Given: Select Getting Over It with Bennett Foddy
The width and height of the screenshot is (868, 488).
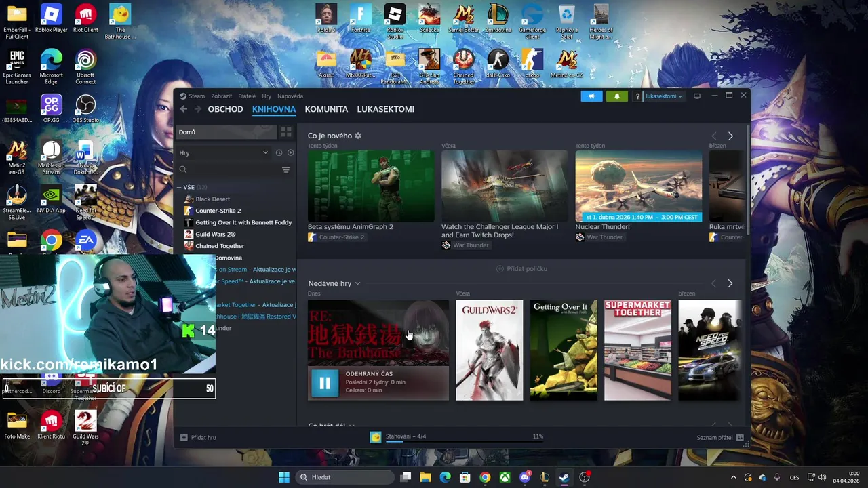Looking at the screenshot, I should [x=243, y=222].
